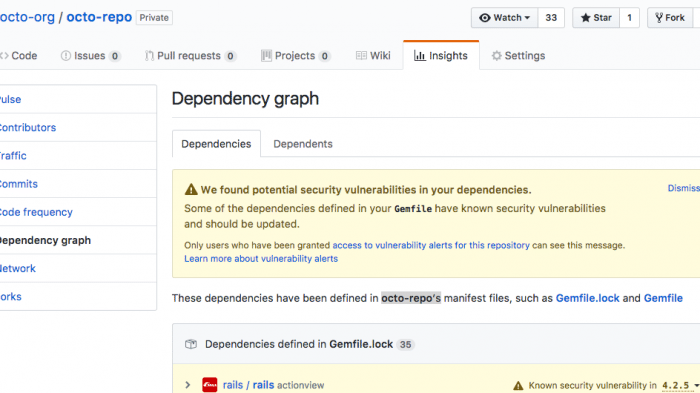This screenshot has height=393, width=700.
Task: Click the rails red logo avatar
Action: coord(210,385)
